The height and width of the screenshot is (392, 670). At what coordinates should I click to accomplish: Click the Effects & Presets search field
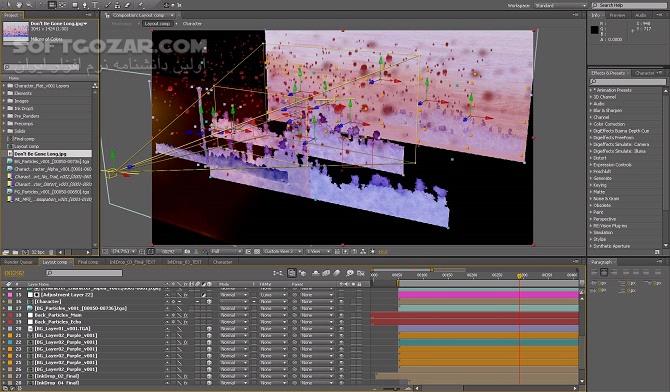click(x=628, y=81)
